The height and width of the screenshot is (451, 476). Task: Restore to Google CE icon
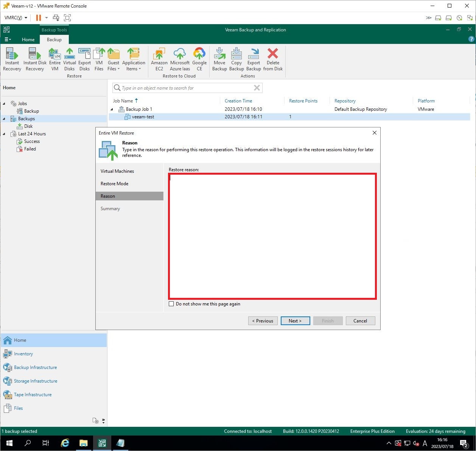(199, 59)
